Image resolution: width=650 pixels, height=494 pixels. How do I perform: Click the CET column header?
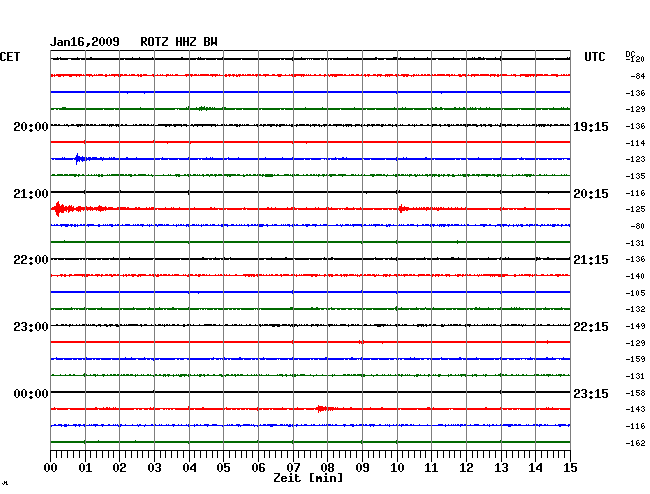[x=10, y=57]
